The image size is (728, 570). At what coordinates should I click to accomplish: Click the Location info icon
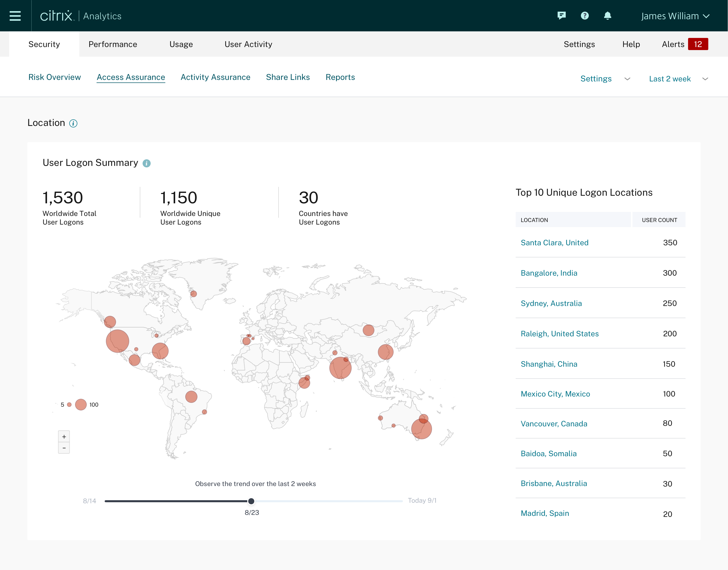(73, 123)
